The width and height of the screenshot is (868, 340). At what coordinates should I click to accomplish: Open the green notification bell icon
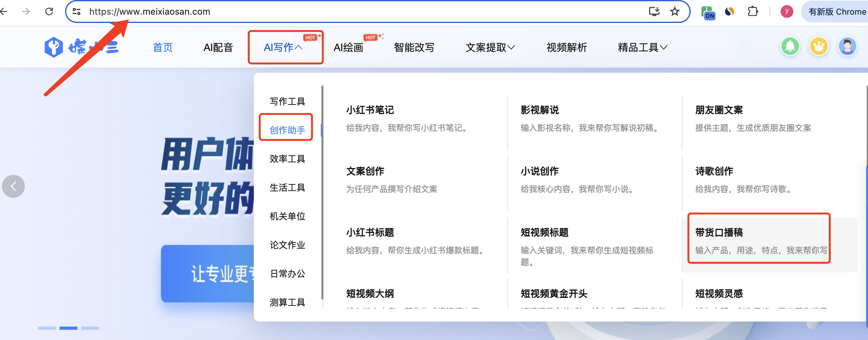pos(790,47)
